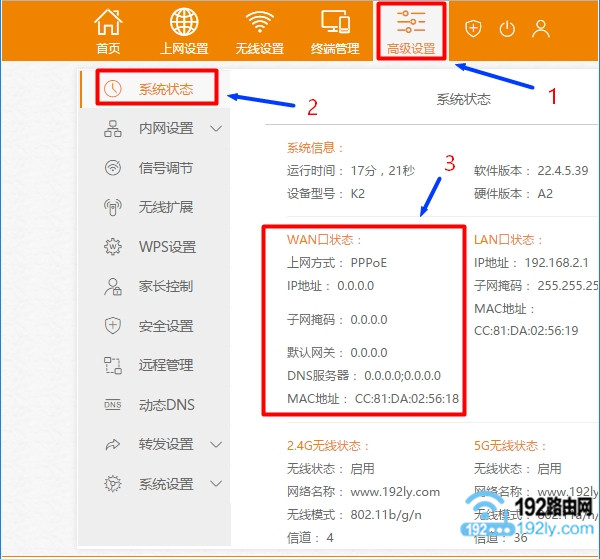Click 远程管理 remote management entry

[165, 366]
